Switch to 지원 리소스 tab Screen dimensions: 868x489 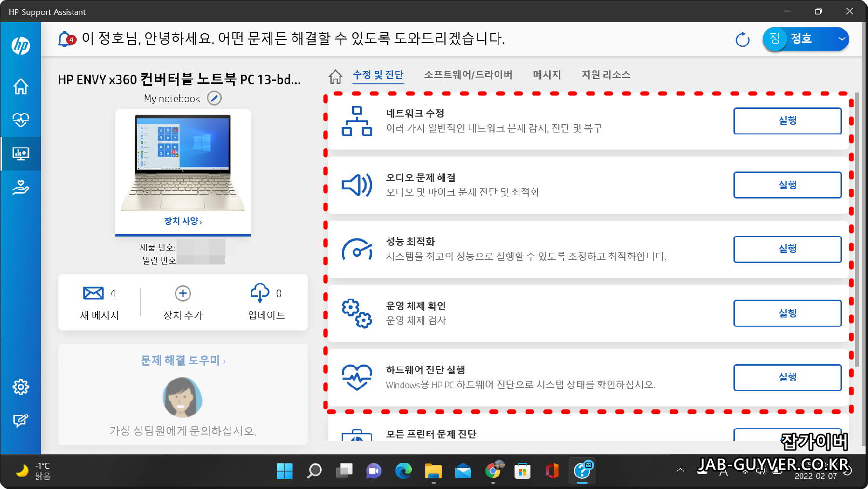(x=606, y=75)
